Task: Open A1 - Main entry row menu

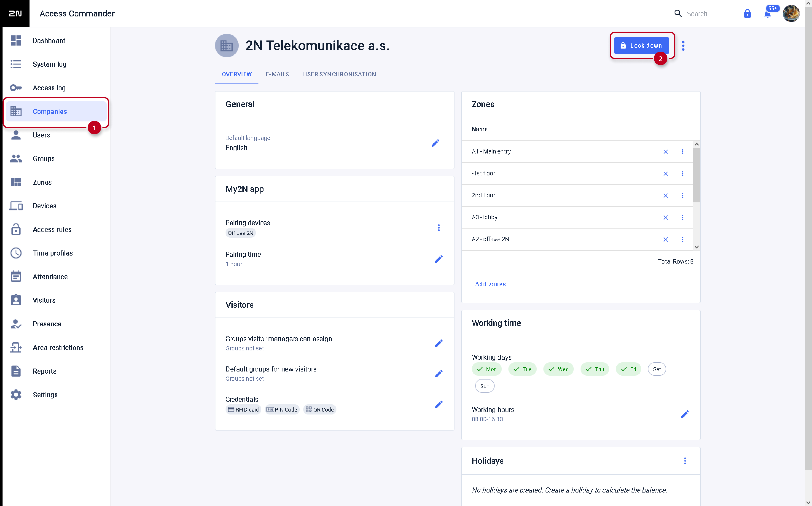Action: coord(683,152)
